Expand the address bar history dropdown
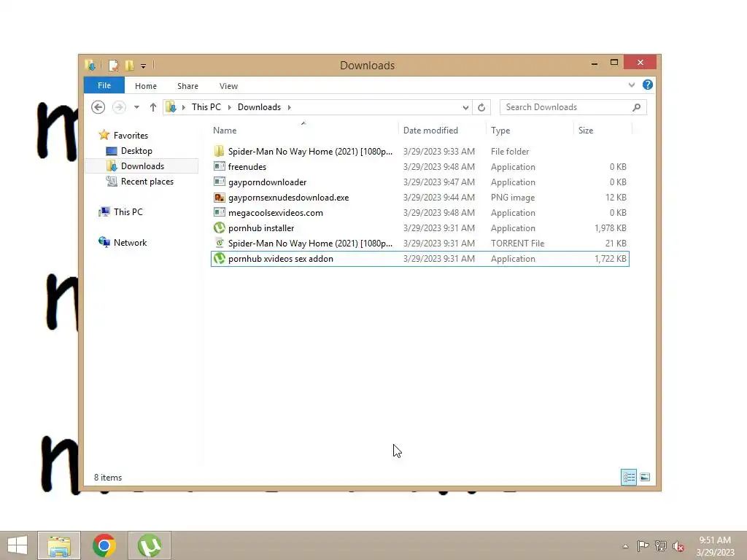 click(x=465, y=108)
